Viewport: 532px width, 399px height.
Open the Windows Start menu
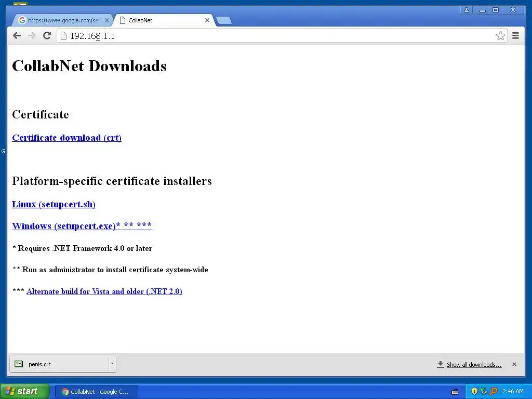click(x=24, y=392)
